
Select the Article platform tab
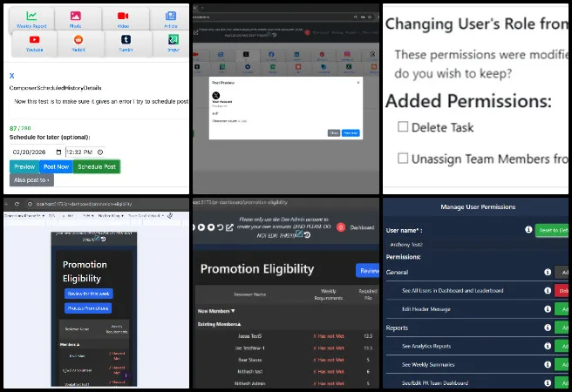(x=170, y=18)
